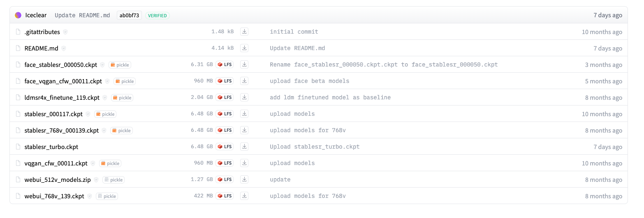The height and width of the screenshot is (218, 644).
Task: Open pickle badge next to stablesr_000117.ckpt
Action: tap(105, 114)
